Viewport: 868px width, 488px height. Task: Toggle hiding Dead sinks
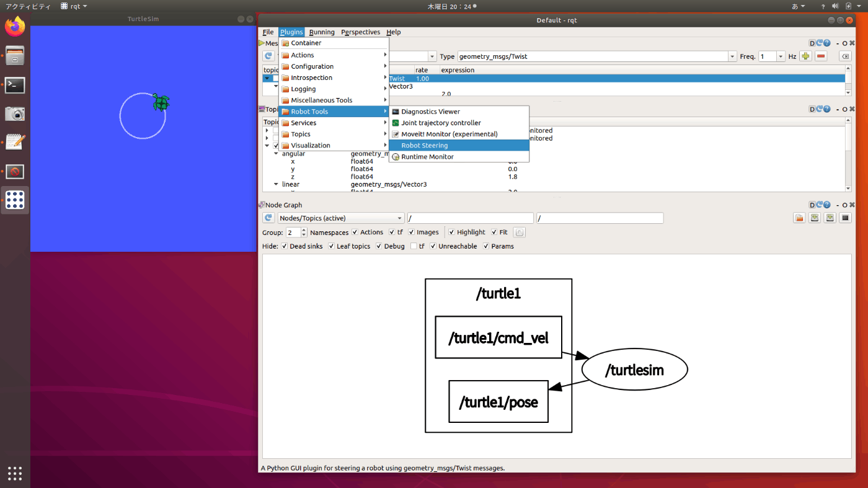coord(284,246)
